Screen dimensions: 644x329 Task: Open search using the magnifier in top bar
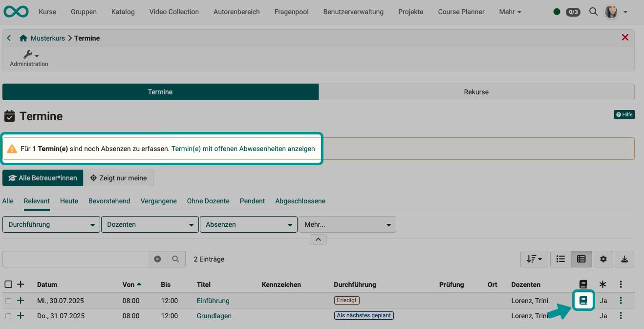coord(593,11)
